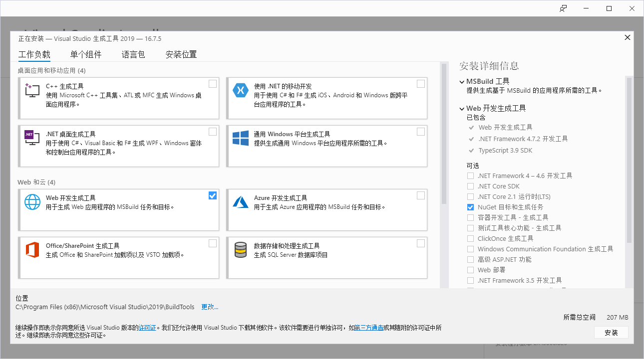Click the 安装详细信息 heading text
The image size is (644, 359).
point(489,66)
